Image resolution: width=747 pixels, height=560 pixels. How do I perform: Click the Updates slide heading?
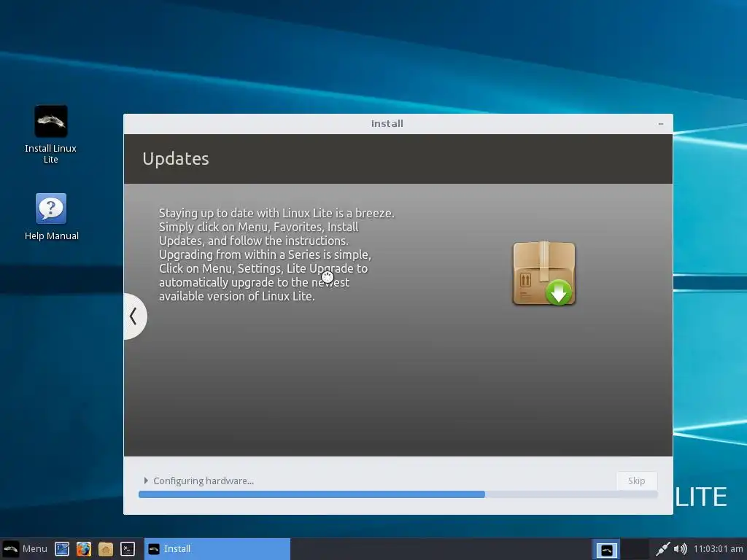175,158
